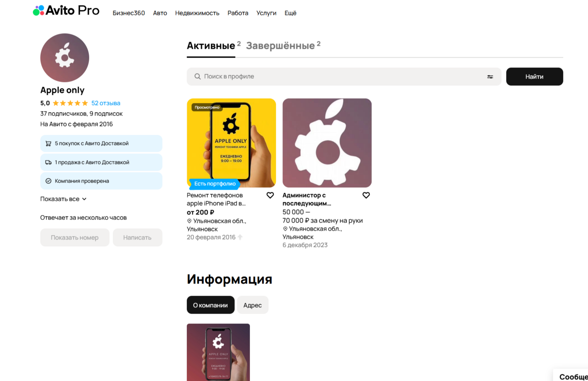The image size is (588, 381).
Task: Click the 20 февраля 2016 listing date
Action: 211,237
